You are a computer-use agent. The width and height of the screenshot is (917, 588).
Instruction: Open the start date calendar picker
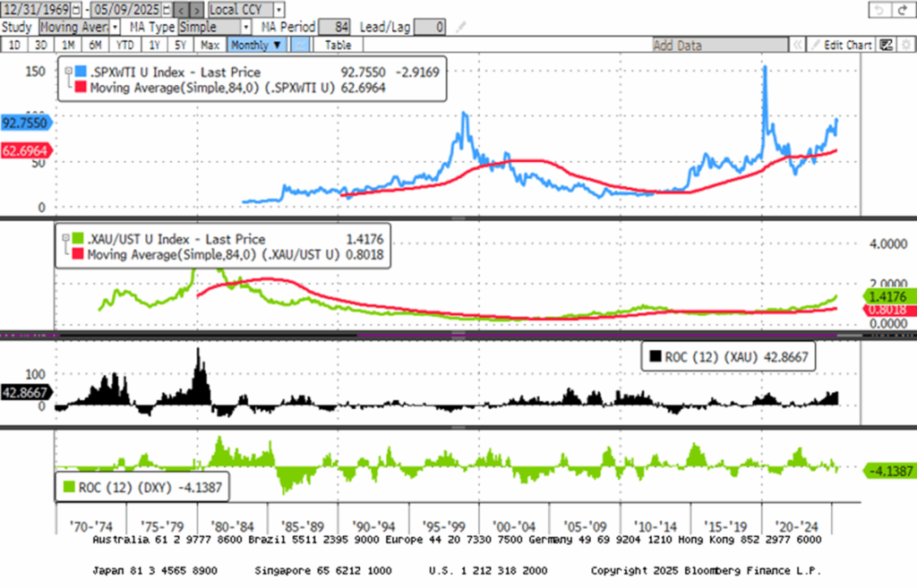(77, 9)
